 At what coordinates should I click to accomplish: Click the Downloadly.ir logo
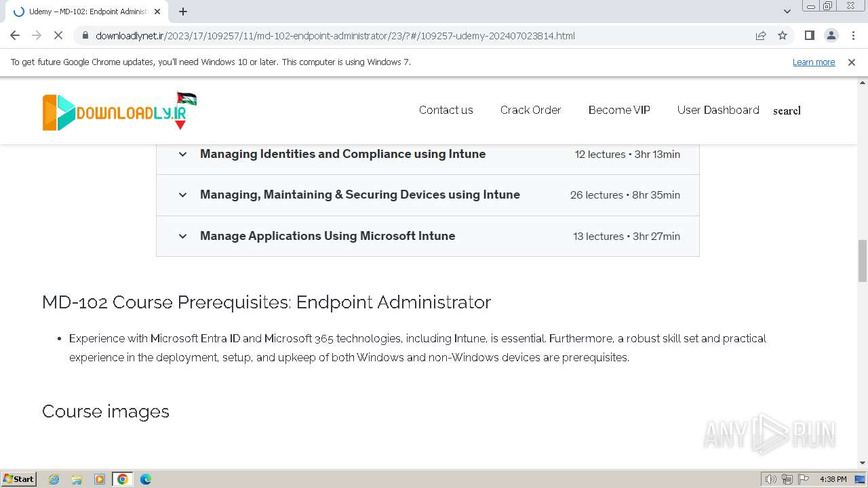[119, 111]
